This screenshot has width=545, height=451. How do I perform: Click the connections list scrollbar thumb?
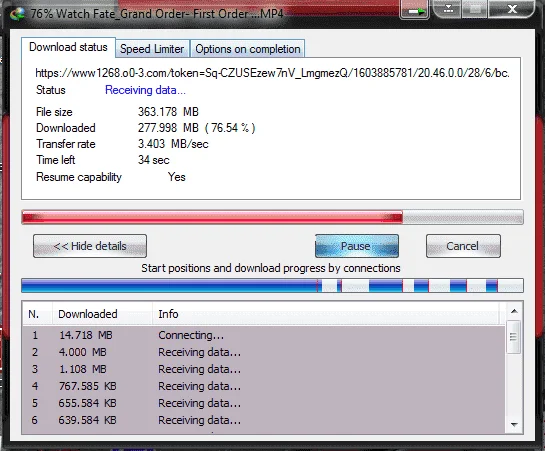coord(513,337)
